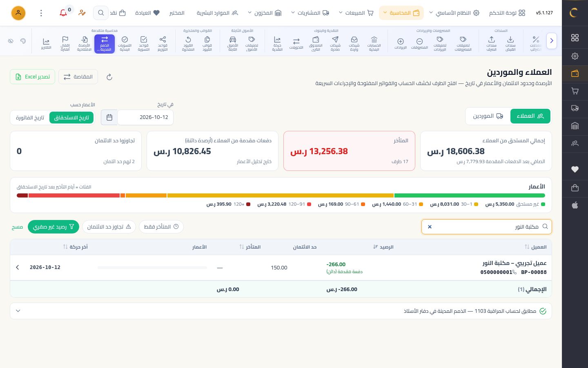588x368 pixels.
Task: Click the المقاصة netting button
Action: (x=78, y=77)
